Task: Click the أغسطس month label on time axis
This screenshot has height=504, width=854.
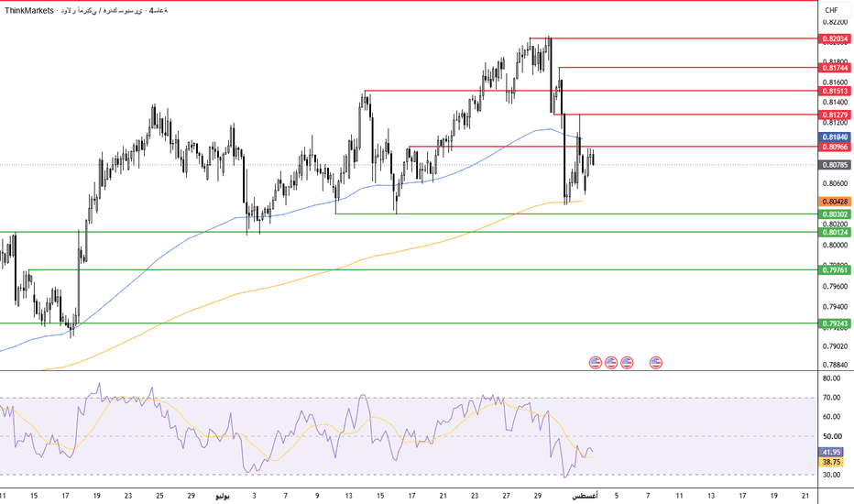Action: click(585, 496)
